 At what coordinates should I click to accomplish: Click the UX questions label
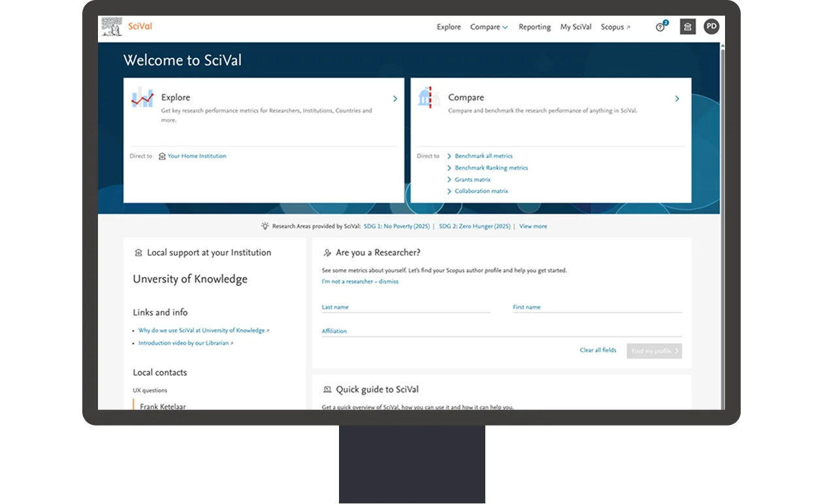pyautogui.click(x=150, y=390)
